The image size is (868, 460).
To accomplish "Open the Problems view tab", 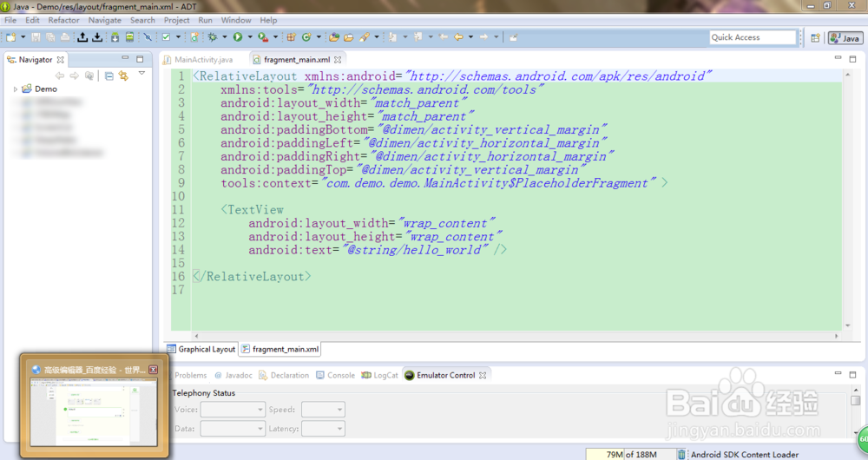I will click(190, 375).
